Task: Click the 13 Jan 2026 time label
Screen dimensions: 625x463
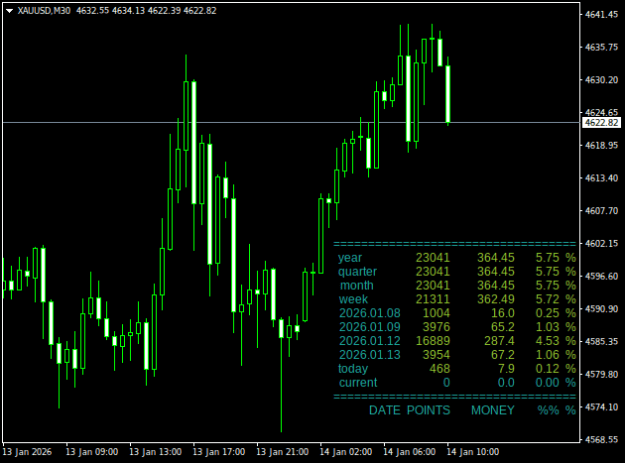Action: [27, 452]
